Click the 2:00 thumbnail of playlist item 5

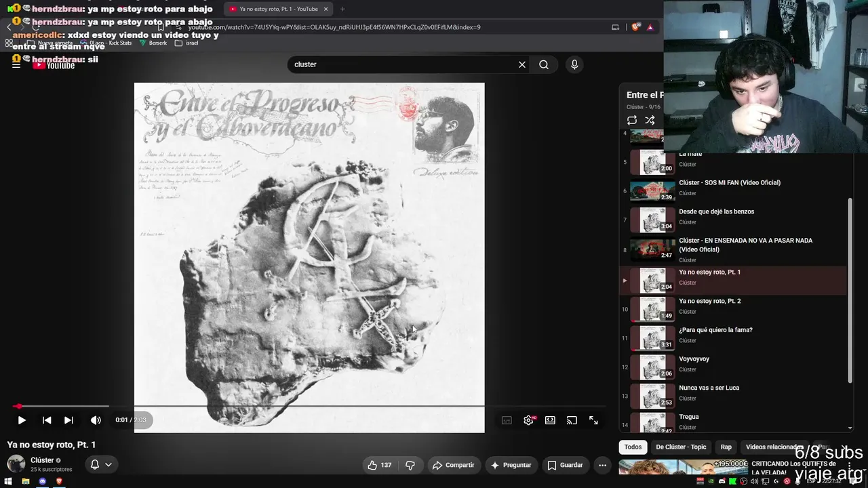[652, 162]
